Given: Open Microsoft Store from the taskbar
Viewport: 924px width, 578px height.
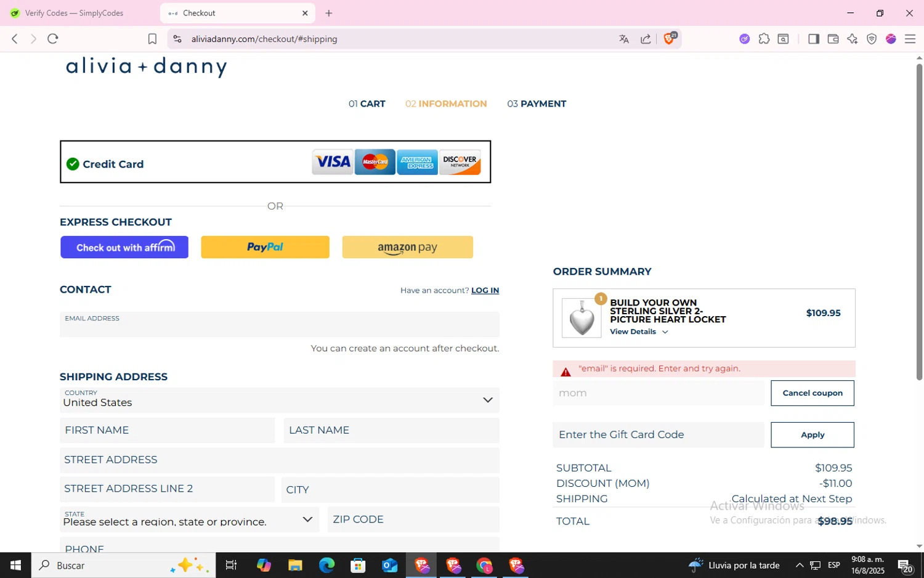Looking at the screenshot, I should pos(358,565).
